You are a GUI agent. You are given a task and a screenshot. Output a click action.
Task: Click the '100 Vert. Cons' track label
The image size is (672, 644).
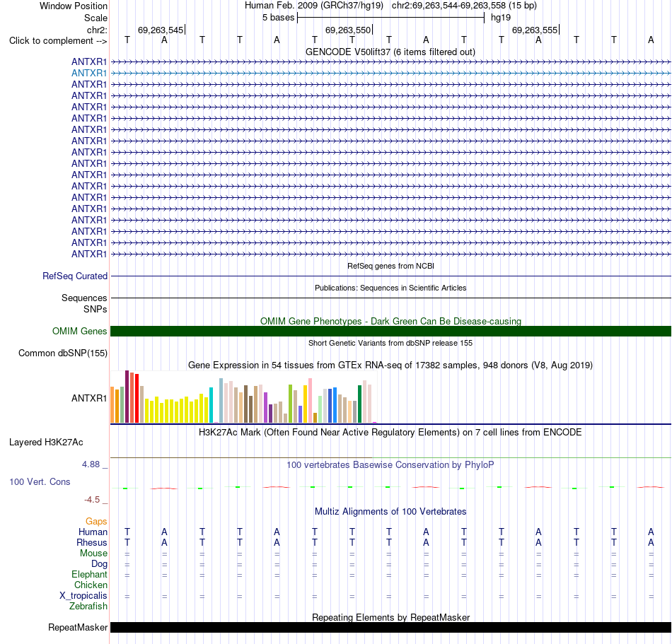click(40, 482)
